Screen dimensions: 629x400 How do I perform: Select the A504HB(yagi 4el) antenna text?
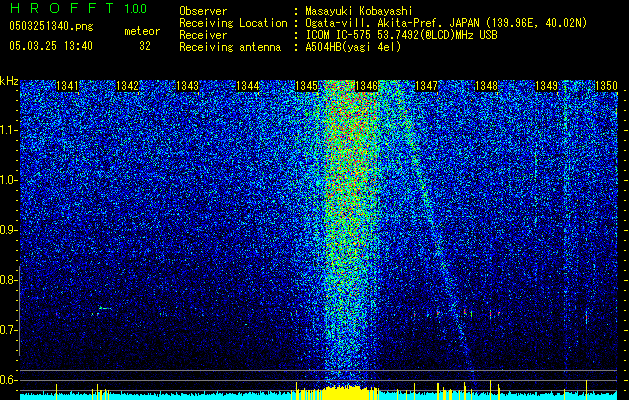[x=353, y=47]
